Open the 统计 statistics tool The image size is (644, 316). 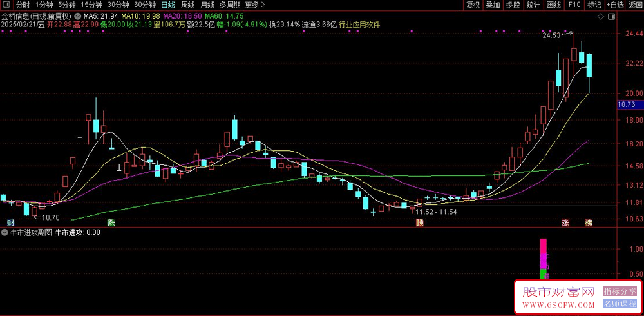(533, 5)
